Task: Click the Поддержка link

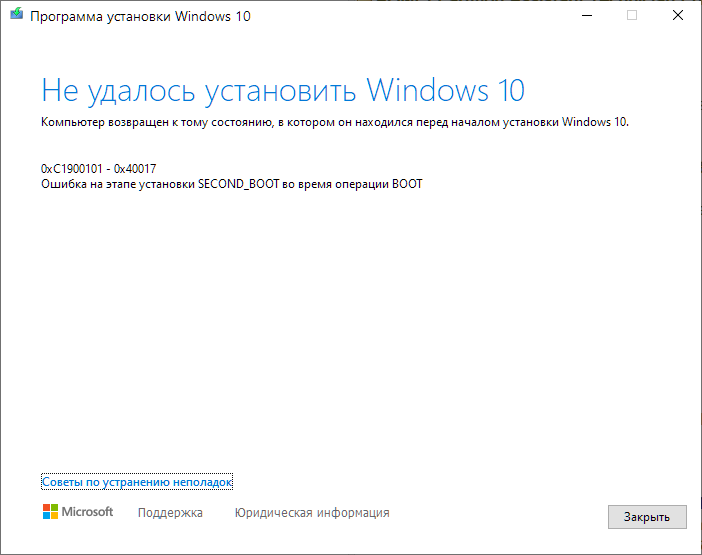Action: pyautogui.click(x=170, y=512)
